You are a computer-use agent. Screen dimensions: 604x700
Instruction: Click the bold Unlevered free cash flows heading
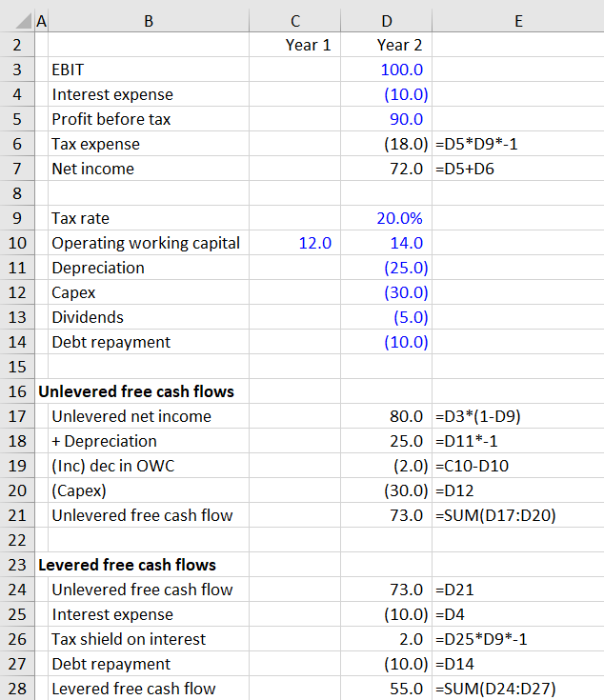click(135, 391)
